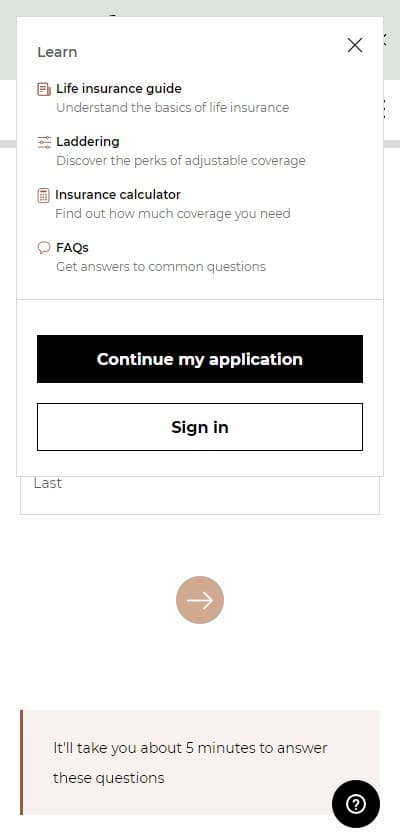
Task: Select the Laddering menu title
Action: coord(88,141)
